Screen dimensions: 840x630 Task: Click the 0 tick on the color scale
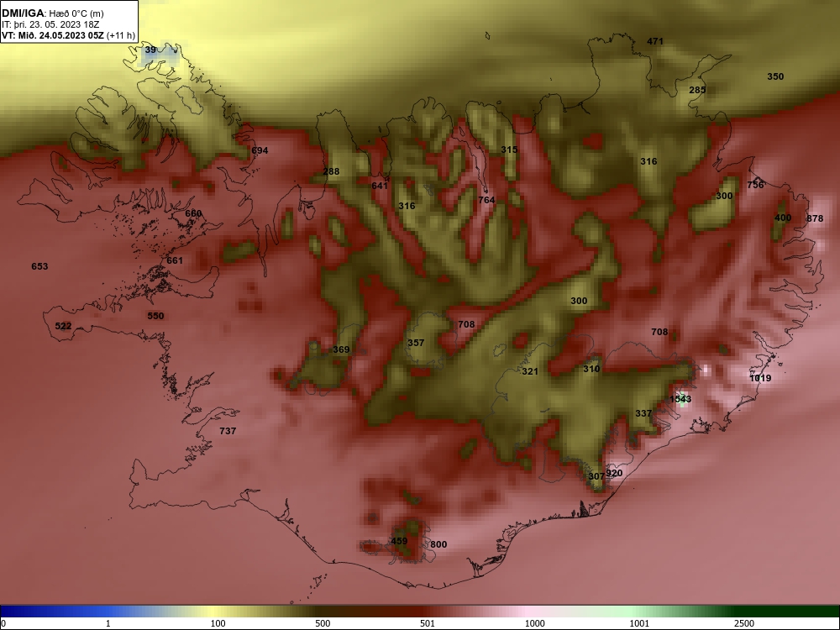3,623
